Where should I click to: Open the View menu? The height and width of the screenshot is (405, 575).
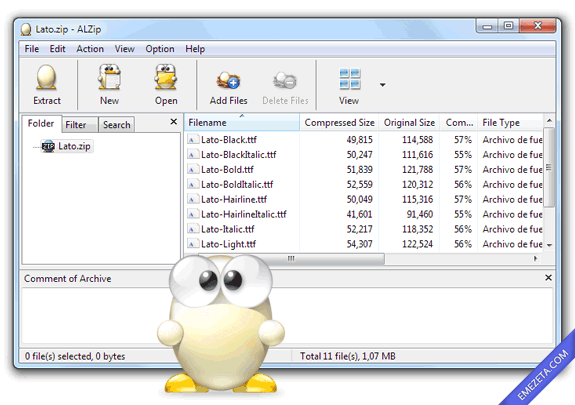tap(124, 49)
